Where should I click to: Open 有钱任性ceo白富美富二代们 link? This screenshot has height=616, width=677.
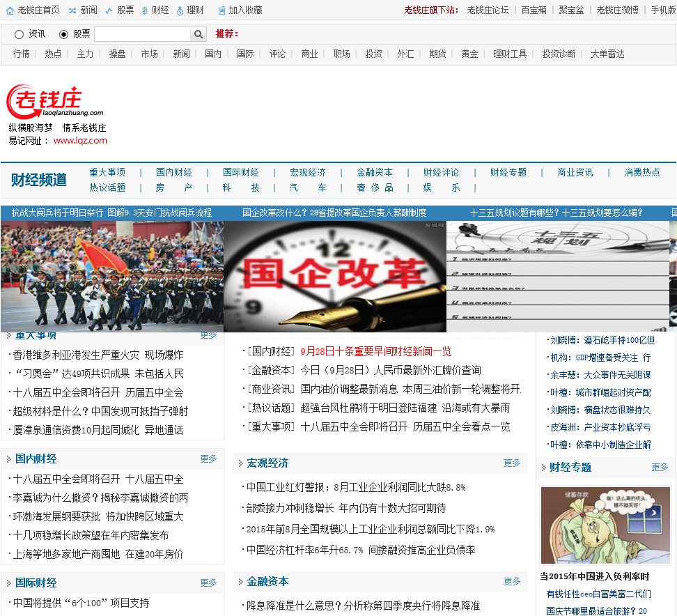pos(598,594)
